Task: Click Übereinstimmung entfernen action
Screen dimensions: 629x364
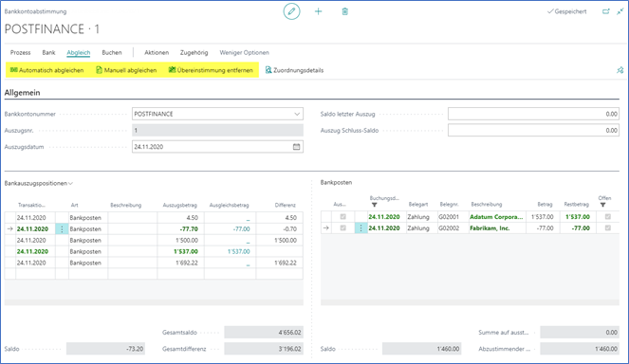Action: 211,70
